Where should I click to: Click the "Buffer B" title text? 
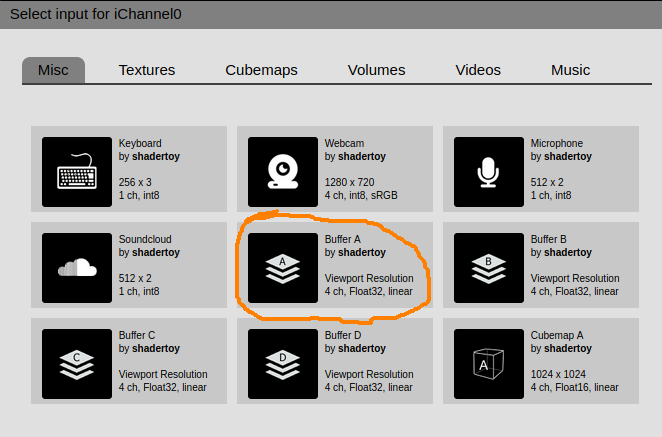click(548, 239)
